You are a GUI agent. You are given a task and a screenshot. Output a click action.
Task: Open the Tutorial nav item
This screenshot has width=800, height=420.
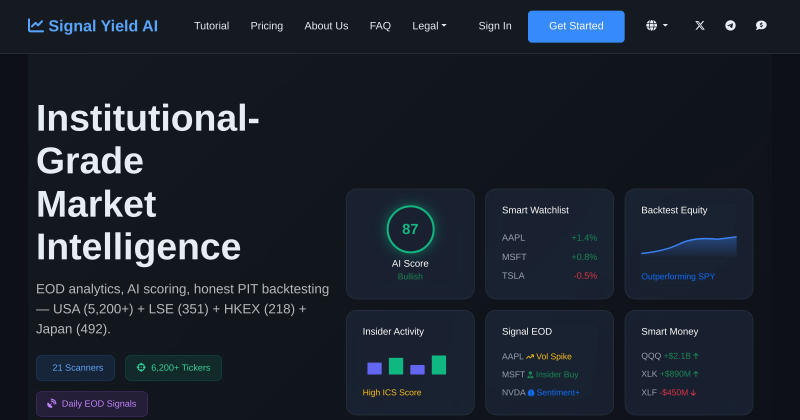(x=211, y=26)
